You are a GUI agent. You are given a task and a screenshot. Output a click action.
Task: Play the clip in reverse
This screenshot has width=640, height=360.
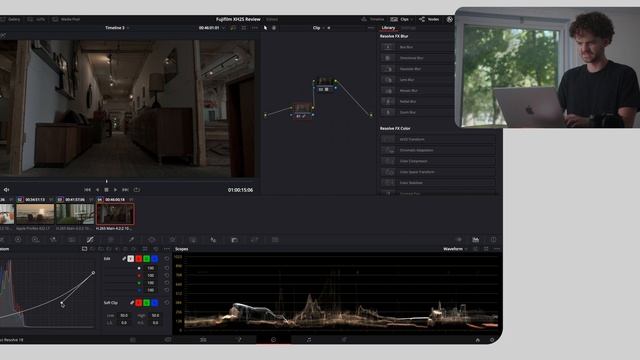click(97, 190)
